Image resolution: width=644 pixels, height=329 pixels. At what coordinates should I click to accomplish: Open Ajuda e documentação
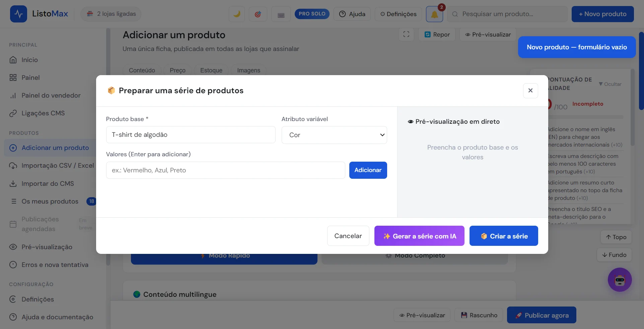pos(57,317)
